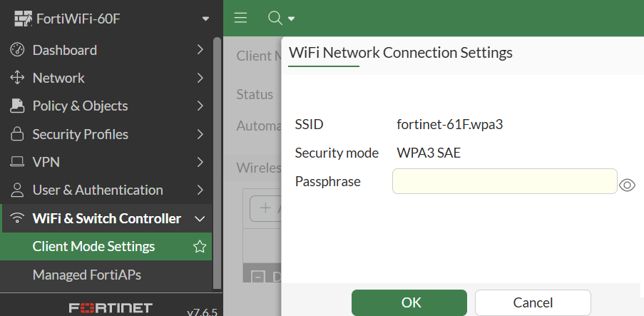Show passphrase with the eye icon
Viewport: 644px width, 316px height.
(x=628, y=185)
